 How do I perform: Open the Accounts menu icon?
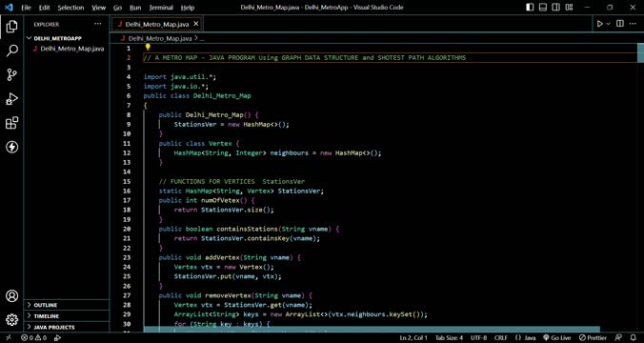12,295
